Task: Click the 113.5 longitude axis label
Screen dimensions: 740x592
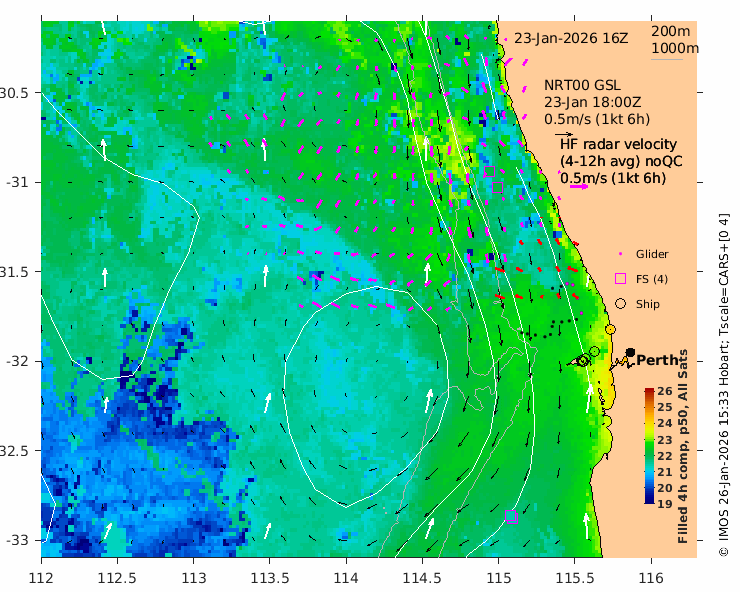Action: 269,578
